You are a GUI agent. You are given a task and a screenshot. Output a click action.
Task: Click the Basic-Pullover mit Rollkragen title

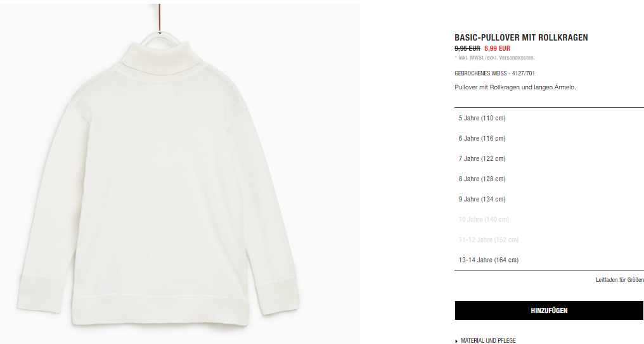click(x=521, y=37)
